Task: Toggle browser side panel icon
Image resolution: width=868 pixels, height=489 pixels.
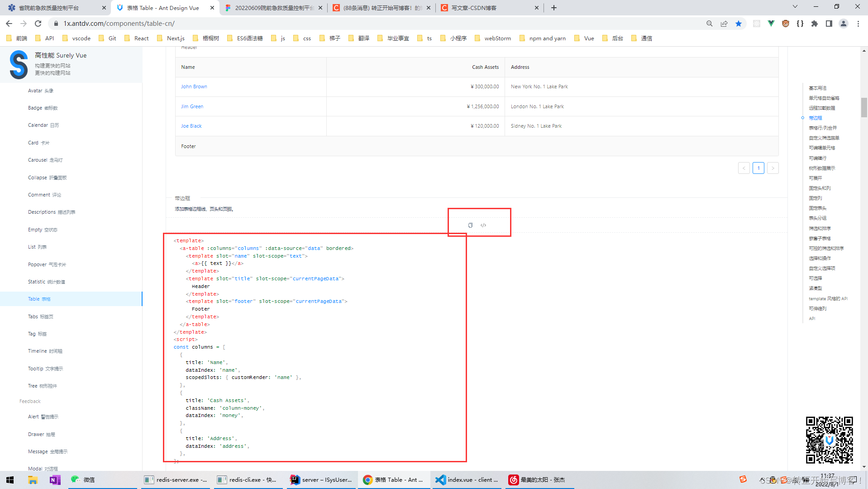Action: click(829, 24)
